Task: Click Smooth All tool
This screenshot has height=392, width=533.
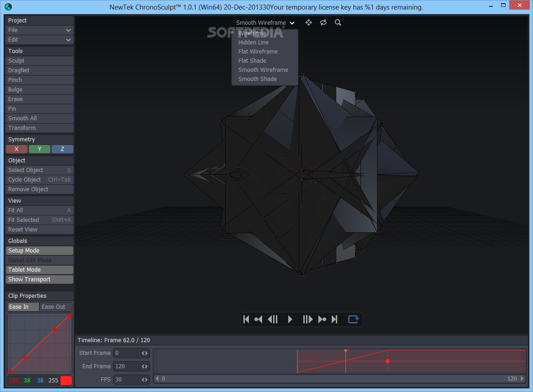Action: tap(39, 118)
